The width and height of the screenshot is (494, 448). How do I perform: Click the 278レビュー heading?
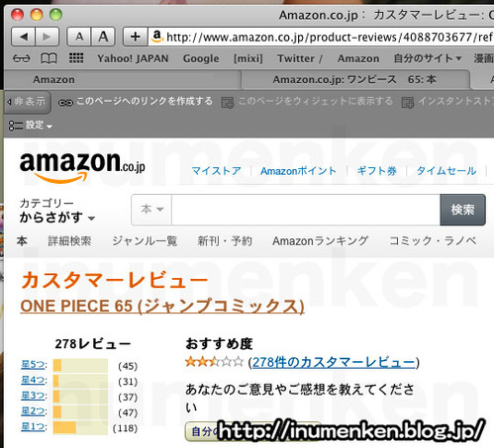point(93,344)
